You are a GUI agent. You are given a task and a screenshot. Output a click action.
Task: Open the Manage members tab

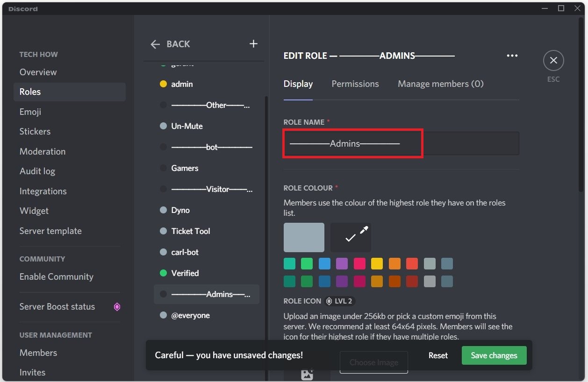pos(440,84)
